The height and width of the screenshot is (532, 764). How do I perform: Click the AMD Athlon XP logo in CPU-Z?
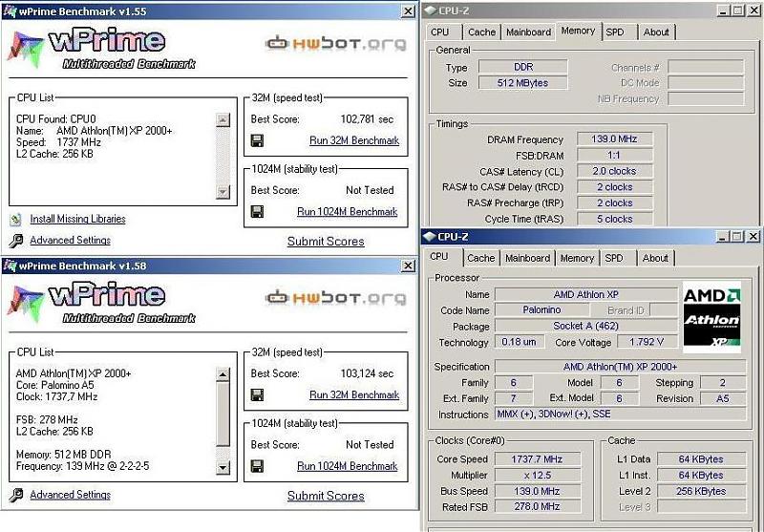pos(711,317)
